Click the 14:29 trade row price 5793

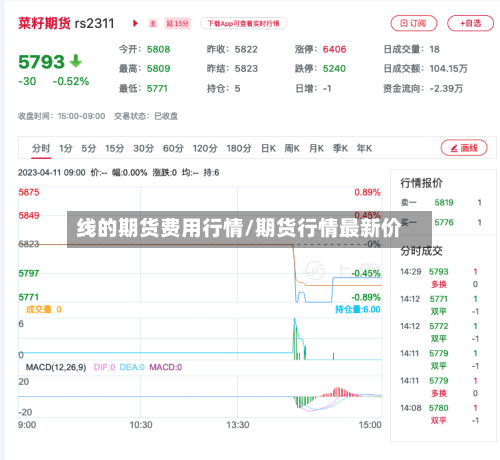[x=439, y=272]
